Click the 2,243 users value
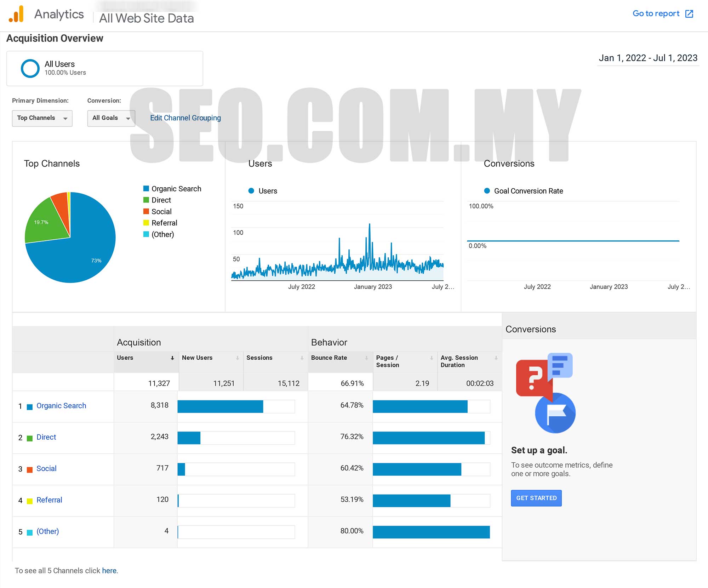The image size is (708, 588). [160, 437]
